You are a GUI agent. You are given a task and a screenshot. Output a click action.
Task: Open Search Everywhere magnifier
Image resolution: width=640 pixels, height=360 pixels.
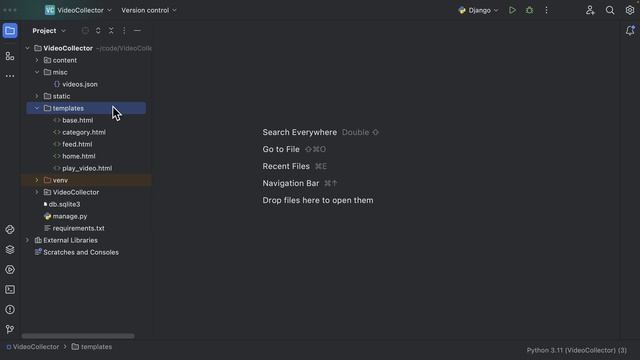coord(610,10)
